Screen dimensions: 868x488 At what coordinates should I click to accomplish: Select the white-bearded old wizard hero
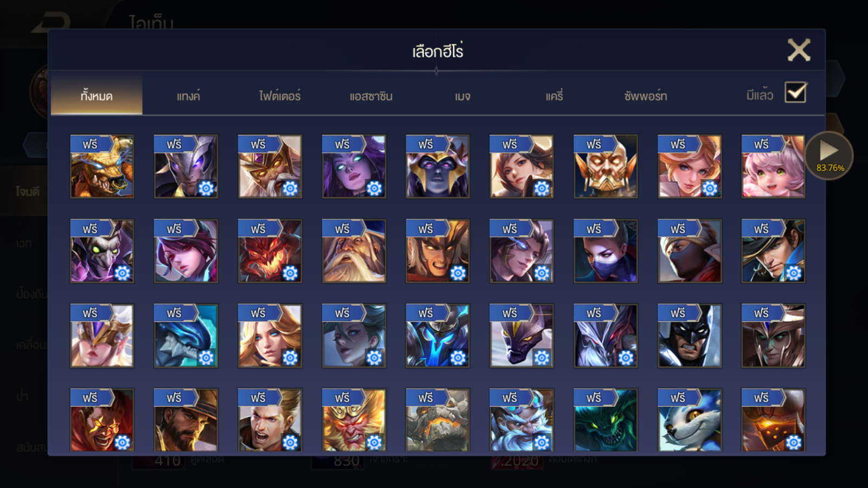354,251
